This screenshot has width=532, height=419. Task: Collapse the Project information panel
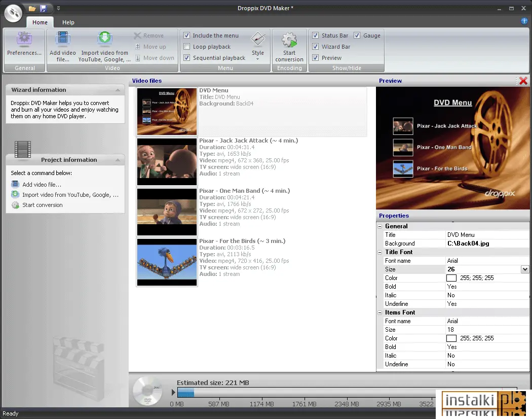pyautogui.click(x=118, y=160)
